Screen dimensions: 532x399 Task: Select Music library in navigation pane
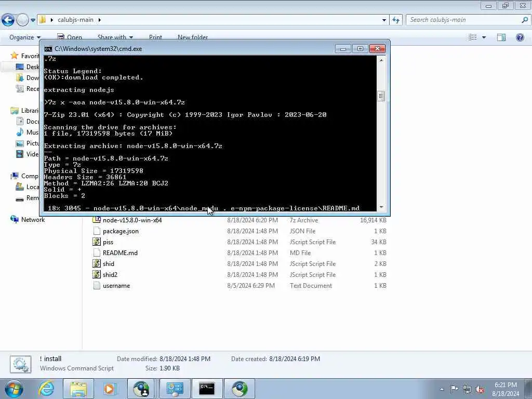point(28,132)
